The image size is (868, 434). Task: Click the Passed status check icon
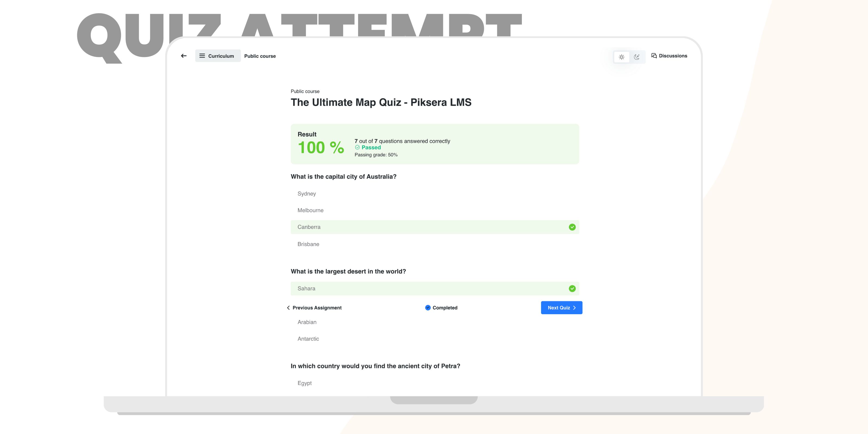pyautogui.click(x=358, y=147)
